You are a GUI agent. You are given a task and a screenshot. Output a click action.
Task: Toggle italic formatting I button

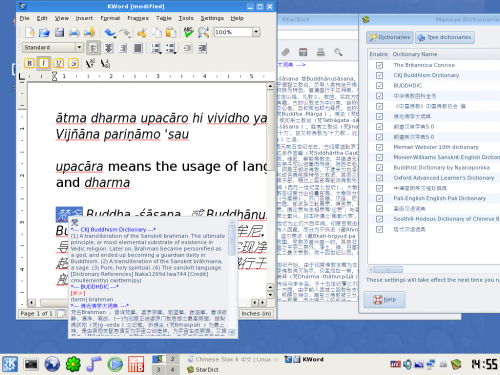pyautogui.click(x=44, y=63)
